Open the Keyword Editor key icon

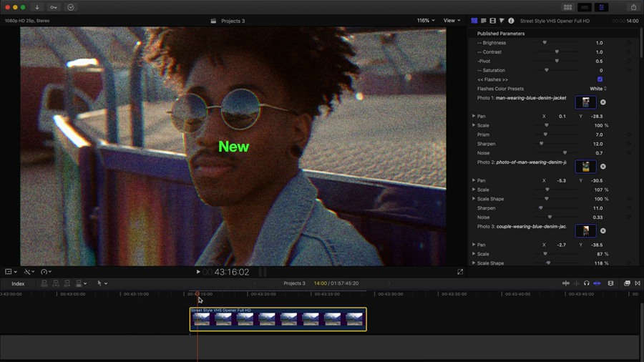pyautogui.click(x=54, y=7)
